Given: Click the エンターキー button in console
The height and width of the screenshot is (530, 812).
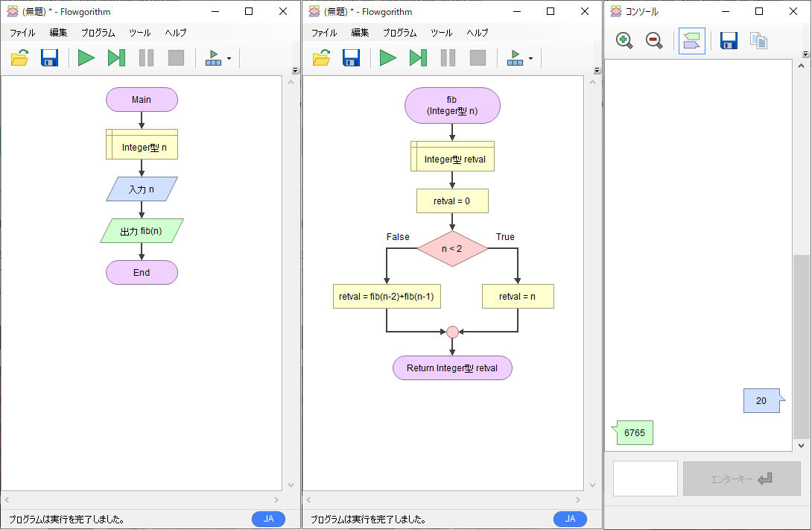Looking at the screenshot, I should tap(741, 479).
